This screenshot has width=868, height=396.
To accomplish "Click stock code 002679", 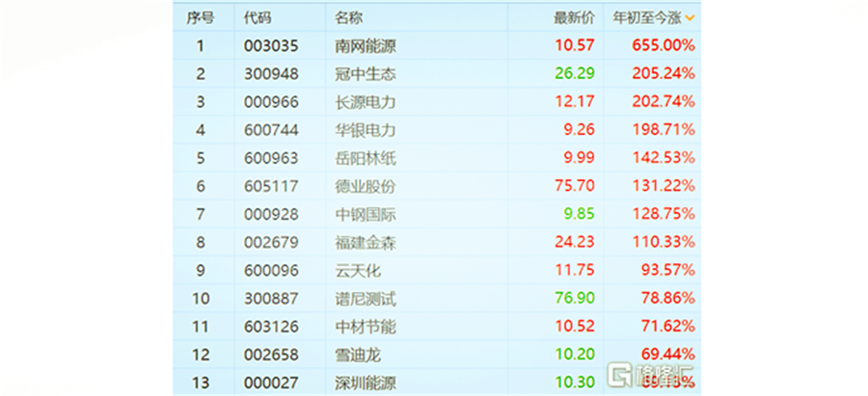I will point(271,243).
